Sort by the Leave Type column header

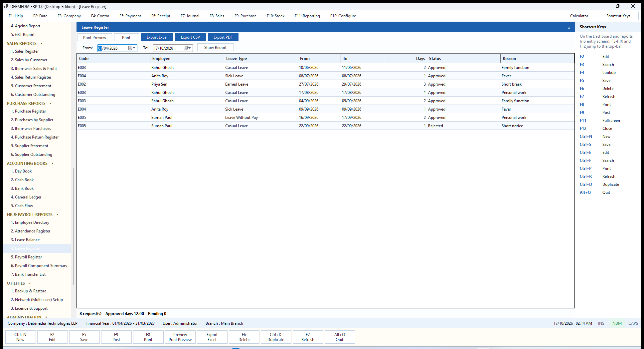[261, 59]
